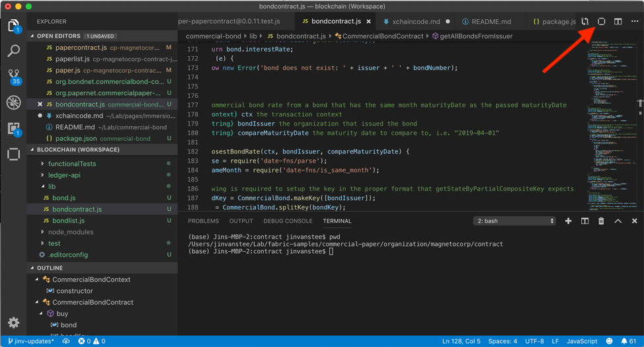Viewport: 644px width, 347px height.
Task: Open Manage gear settings icon
Action: pyautogui.click(x=13, y=323)
